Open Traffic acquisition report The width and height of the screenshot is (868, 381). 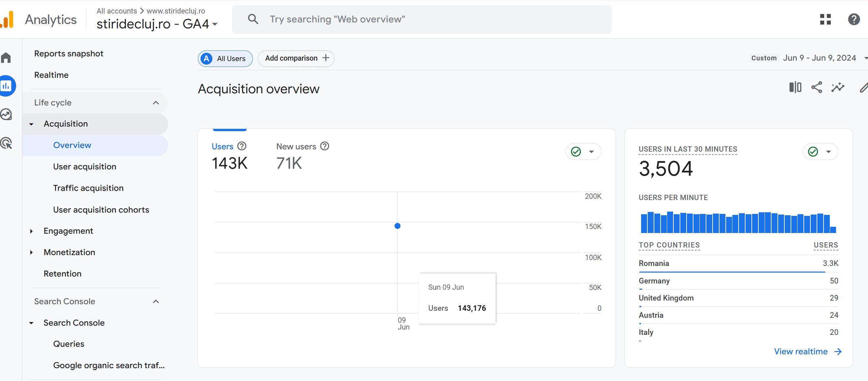[x=88, y=188]
